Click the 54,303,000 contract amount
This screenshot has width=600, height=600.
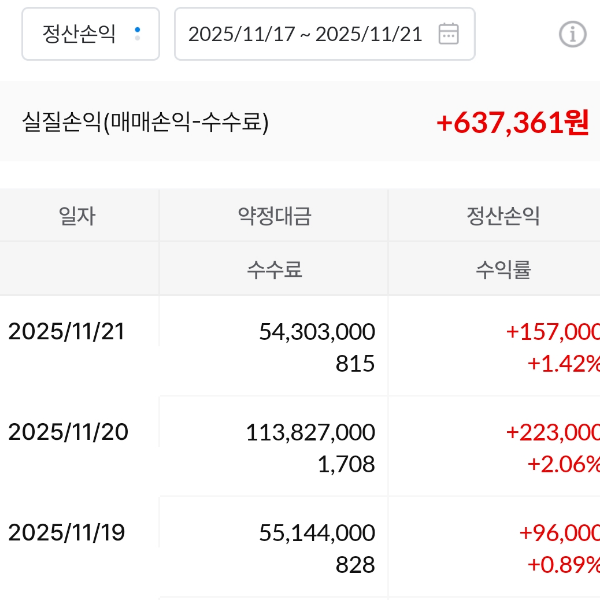(317, 332)
